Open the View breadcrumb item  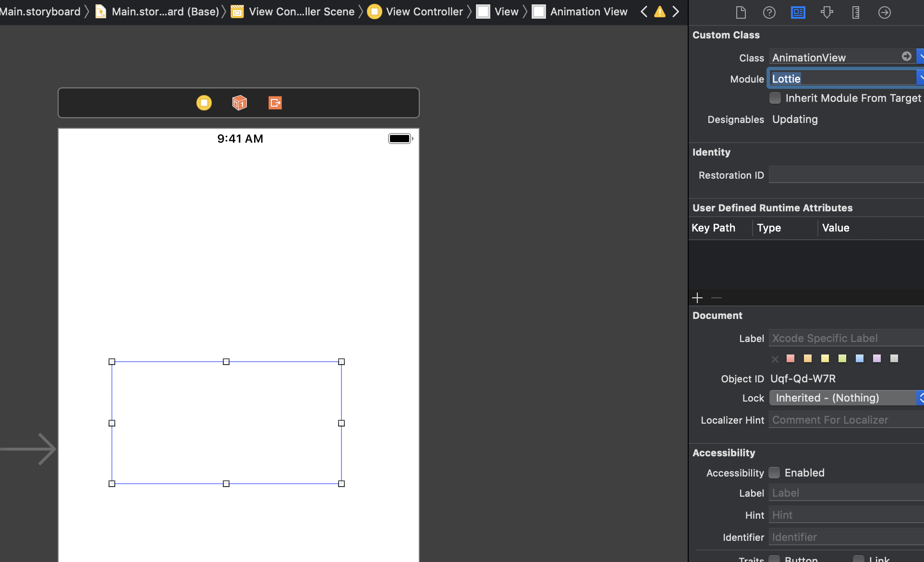coord(498,12)
